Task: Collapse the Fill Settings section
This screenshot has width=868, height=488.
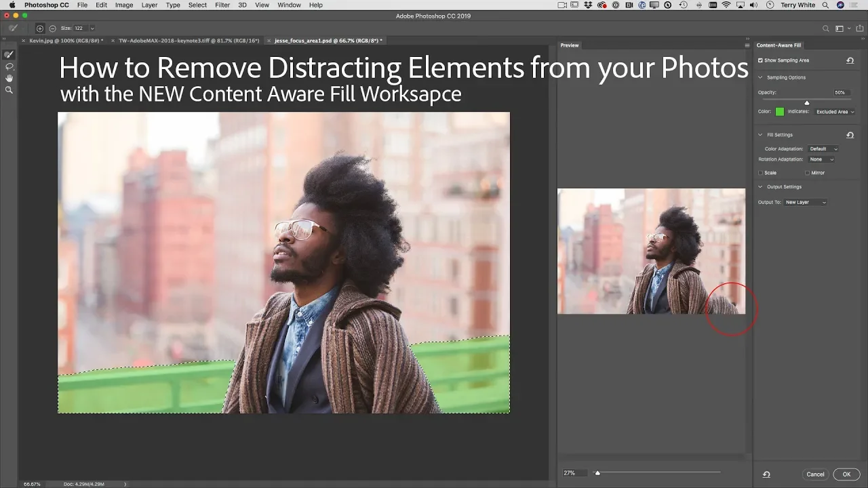Action: click(761, 135)
